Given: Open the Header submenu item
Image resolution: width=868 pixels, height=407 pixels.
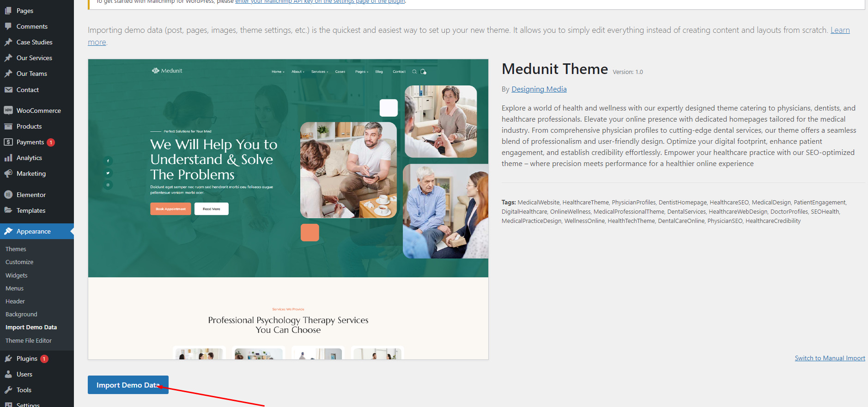Looking at the screenshot, I should (15, 301).
